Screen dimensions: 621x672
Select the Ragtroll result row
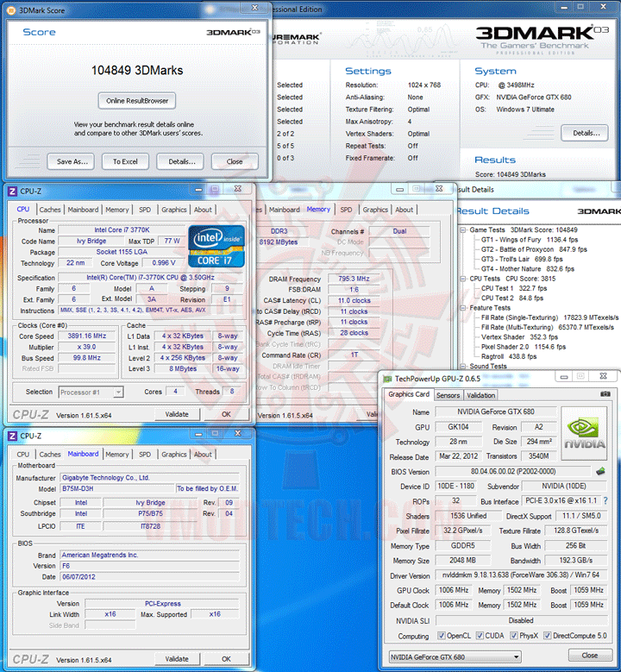[x=508, y=356]
